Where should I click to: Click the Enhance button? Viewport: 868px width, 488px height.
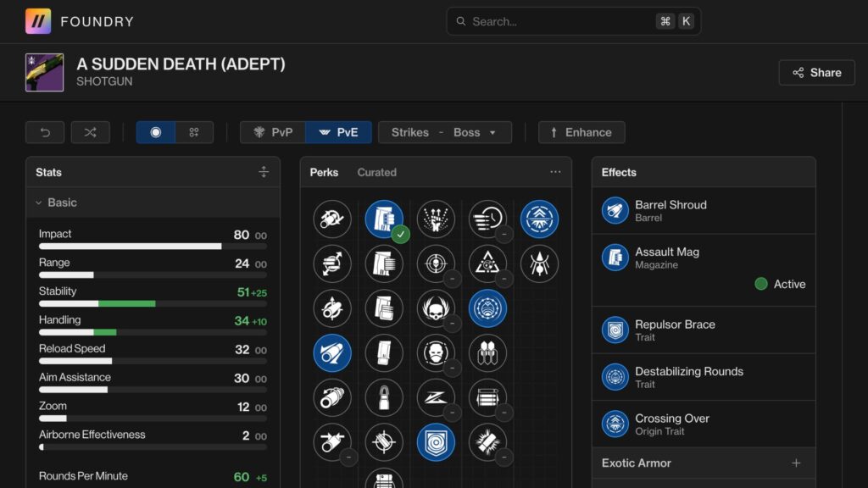[581, 132]
